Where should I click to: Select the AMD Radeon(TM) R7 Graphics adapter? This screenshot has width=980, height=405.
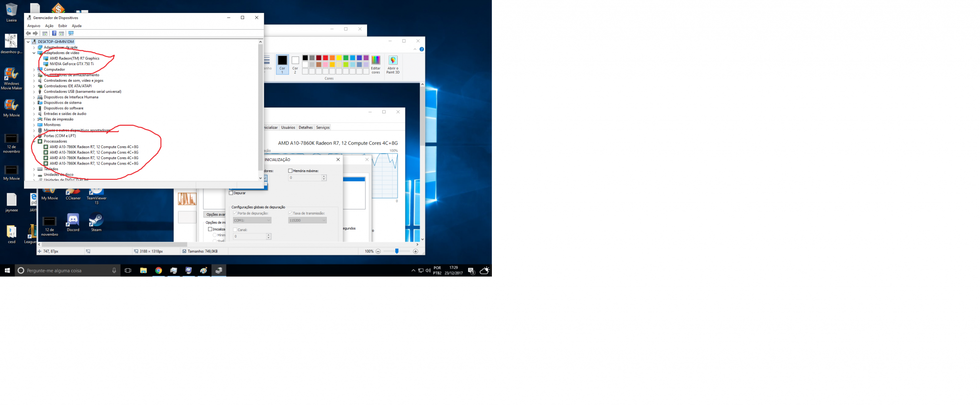pos(74,58)
